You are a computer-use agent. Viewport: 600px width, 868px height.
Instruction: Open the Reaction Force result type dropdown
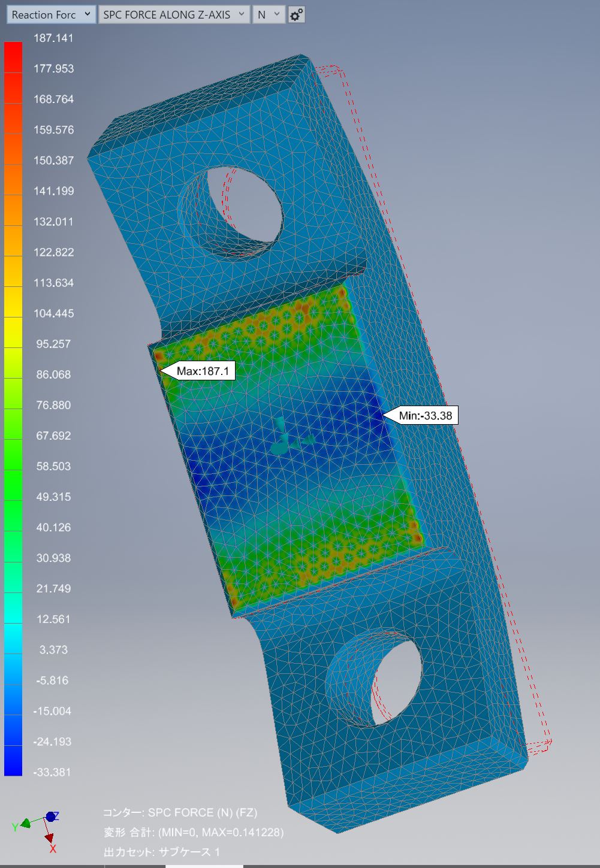pyautogui.click(x=51, y=15)
